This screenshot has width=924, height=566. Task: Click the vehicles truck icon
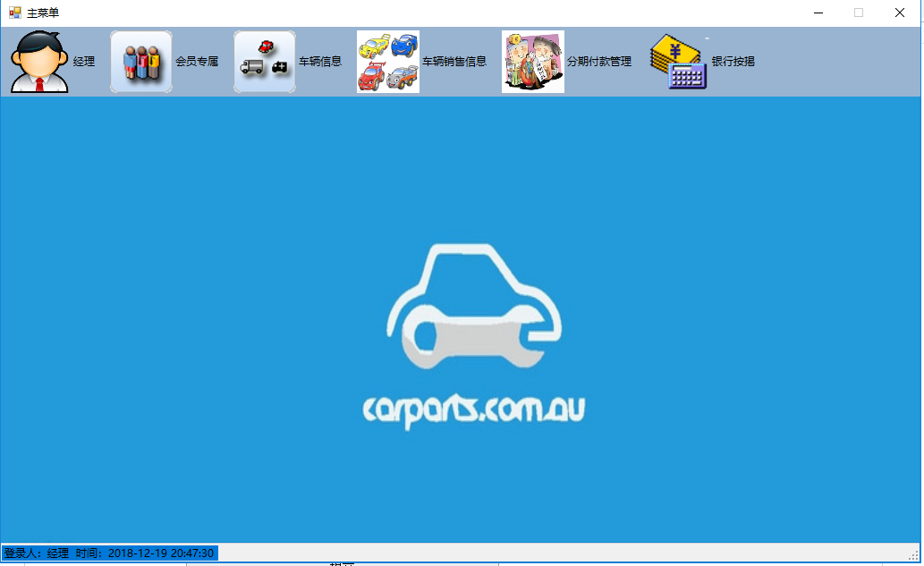(x=265, y=62)
